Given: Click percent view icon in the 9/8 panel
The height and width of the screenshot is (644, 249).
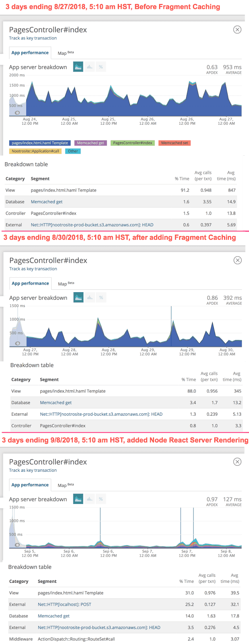Looking at the screenshot, I should pos(101,499).
